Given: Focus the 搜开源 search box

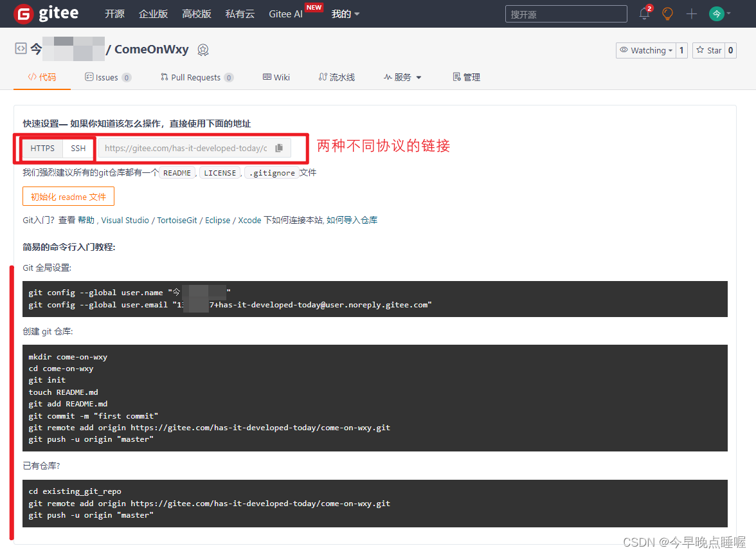Looking at the screenshot, I should 566,14.
